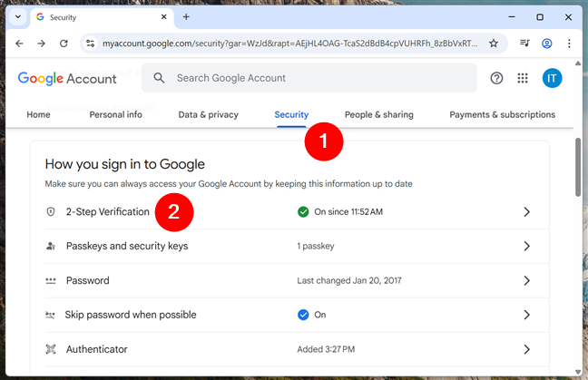The height and width of the screenshot is (380, 588).
Task: Open the Google apps grid
Action: tap(523, 78)
